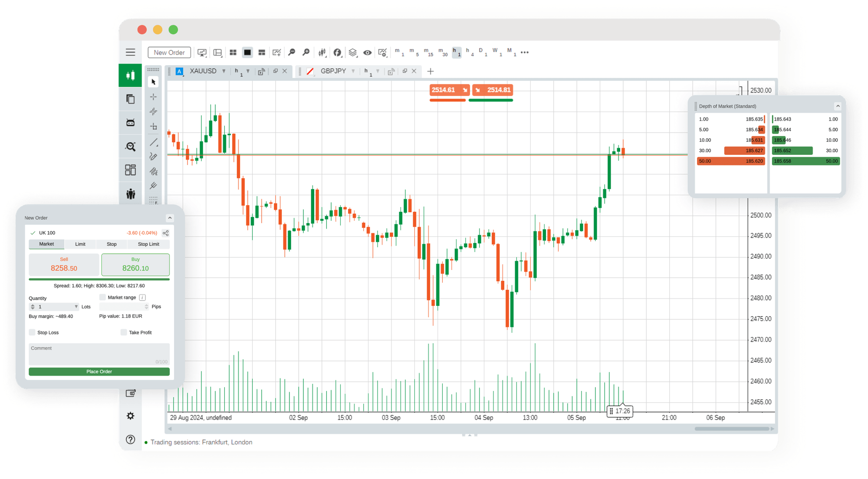Zoom in using the magnifier-plus toolbar icon
868x479 pixels.
[x=306, y=52]
